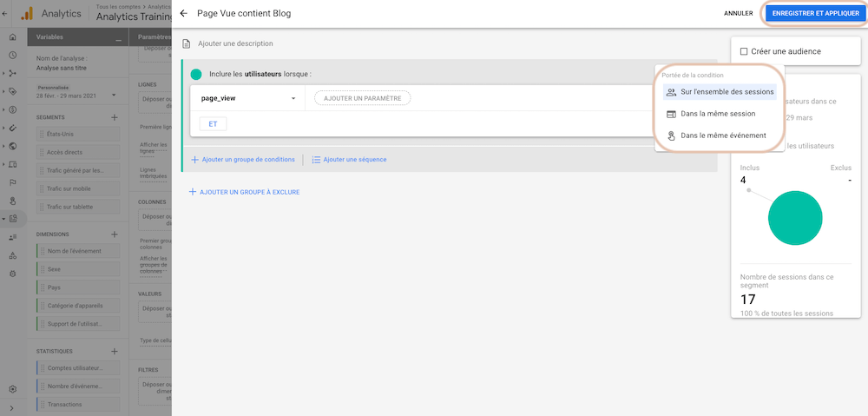Open the Home icon in left sidebar
The height and width of the screenshot is (416, 868).
pyautogui.click(x=13, y=37)
